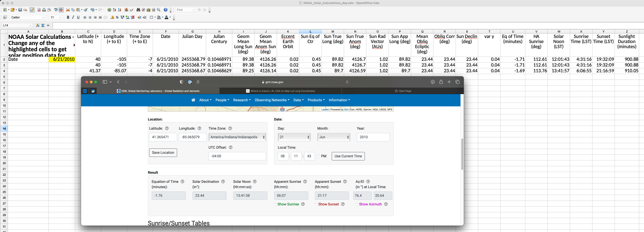The image size is (644, 232).
Task: Click Safari downloads icon
Action: [x=433, y=82]
